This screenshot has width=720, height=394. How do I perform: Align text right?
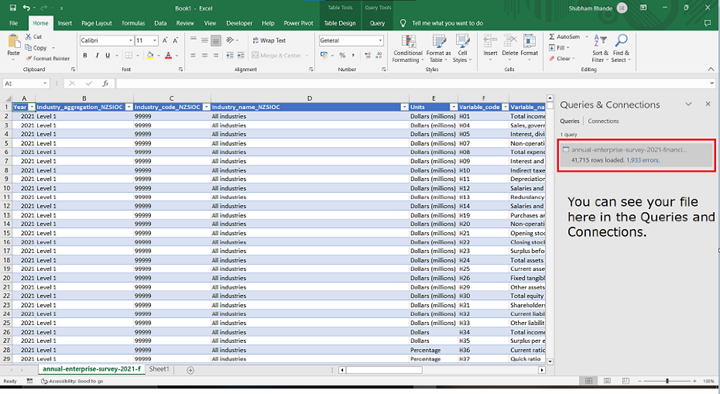click(215, 56)
